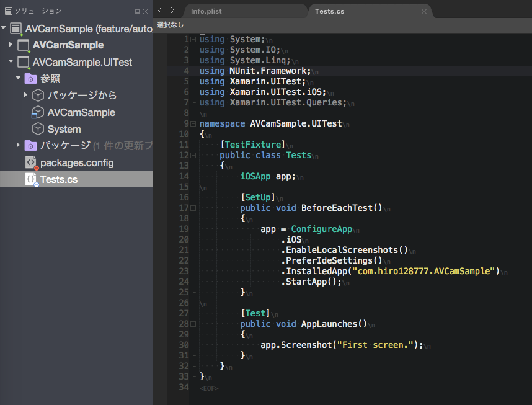The height and width of the screenshot is (405, 532).
Task: Click line number 30 in gutter
Action: (x=184, y=345)
